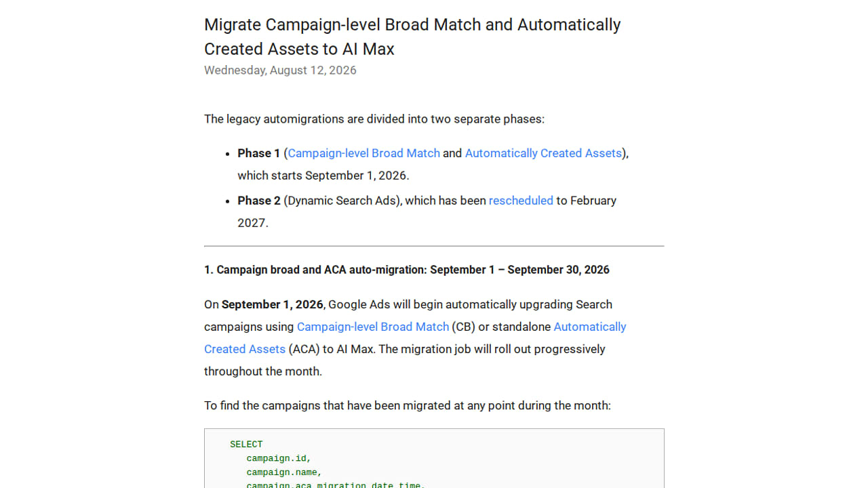Click Campaign-level Broad Match link before '(CB)'
The image size is (868, 488).
pos(373,327)
